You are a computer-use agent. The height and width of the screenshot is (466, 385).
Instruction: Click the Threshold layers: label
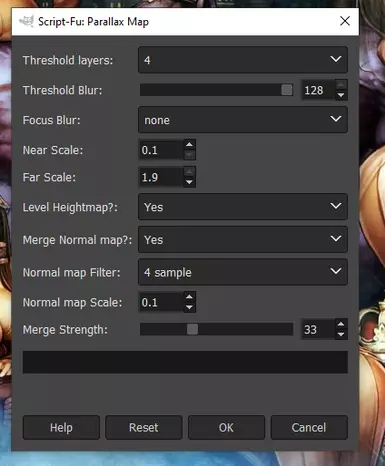pyautogui.click(x=68, y=60)
